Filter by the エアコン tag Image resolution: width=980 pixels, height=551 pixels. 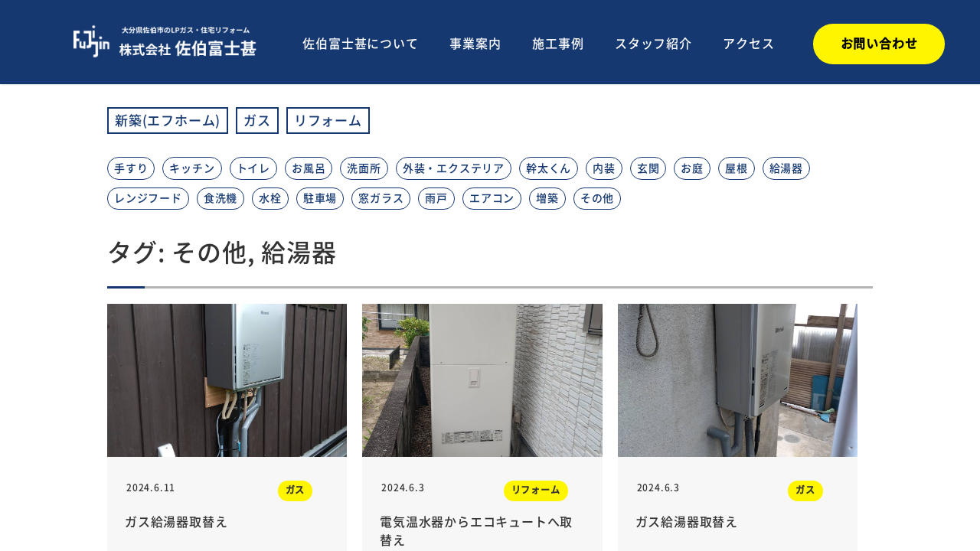pos(492,199)
